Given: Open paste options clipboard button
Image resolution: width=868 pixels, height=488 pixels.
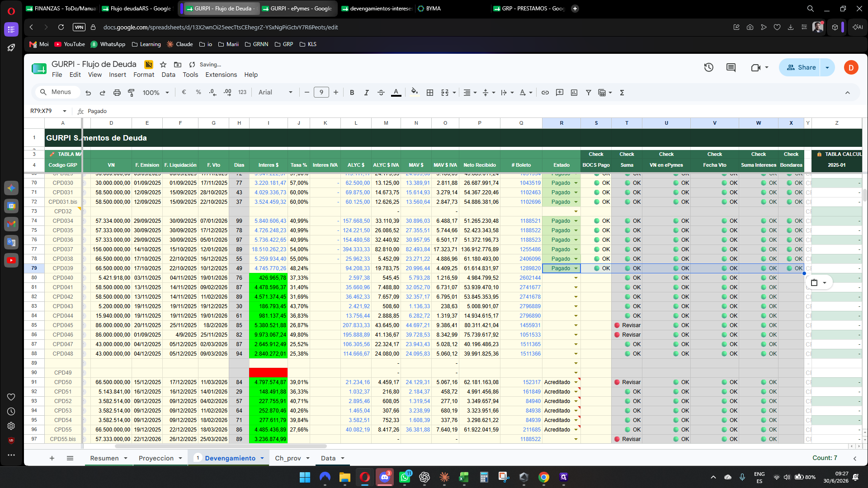Looking at the screenshot, I should pyautogui.click(x=819, y=282).
